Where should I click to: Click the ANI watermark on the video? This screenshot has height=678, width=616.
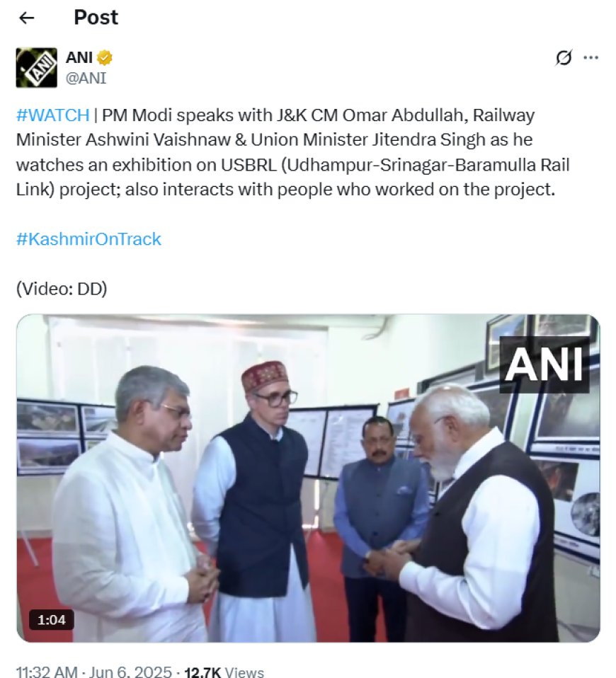(544, 364)
